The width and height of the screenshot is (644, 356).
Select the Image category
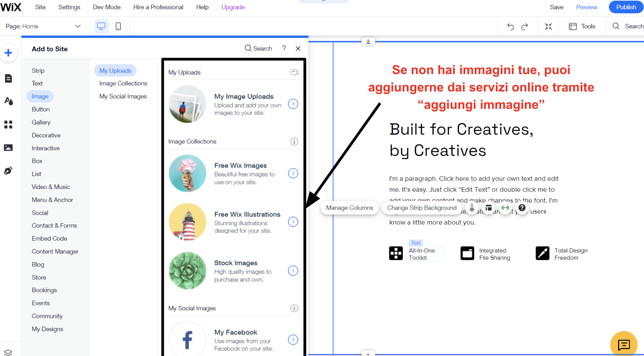point(40,96)
